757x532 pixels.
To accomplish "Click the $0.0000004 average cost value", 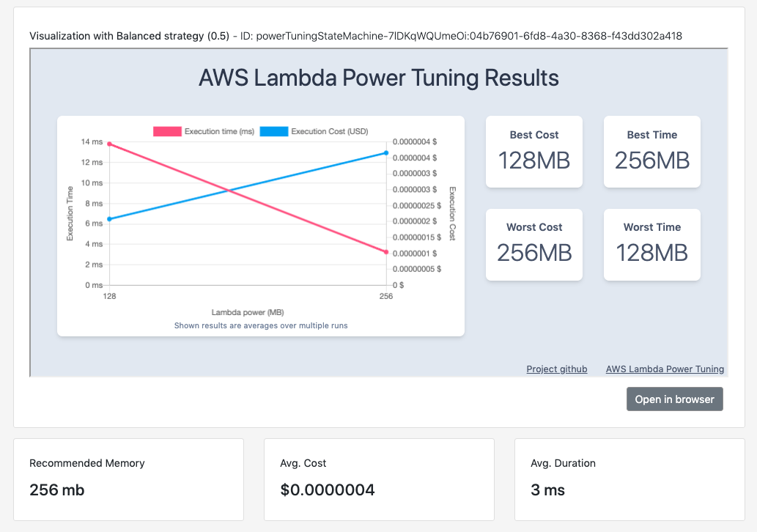I will click(x=328, y=490).
